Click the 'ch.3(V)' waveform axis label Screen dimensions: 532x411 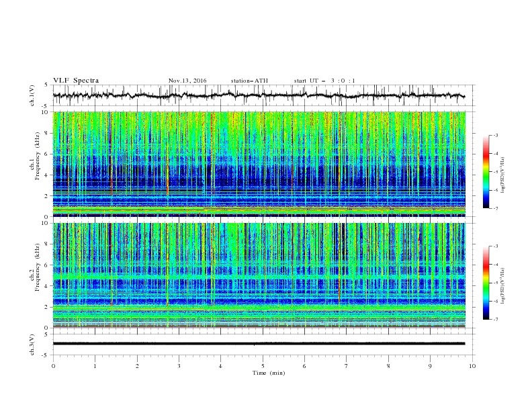pyautogui.click(x=32, y=345)
